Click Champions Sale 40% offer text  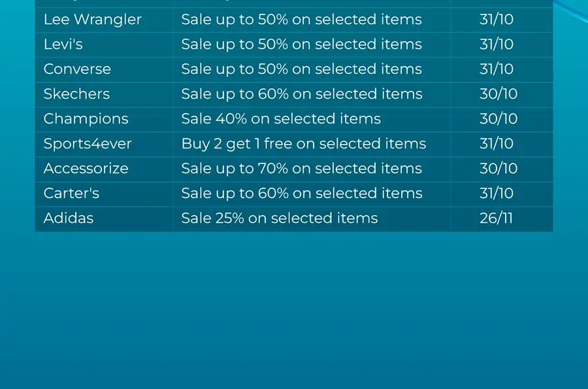(281, 118)
